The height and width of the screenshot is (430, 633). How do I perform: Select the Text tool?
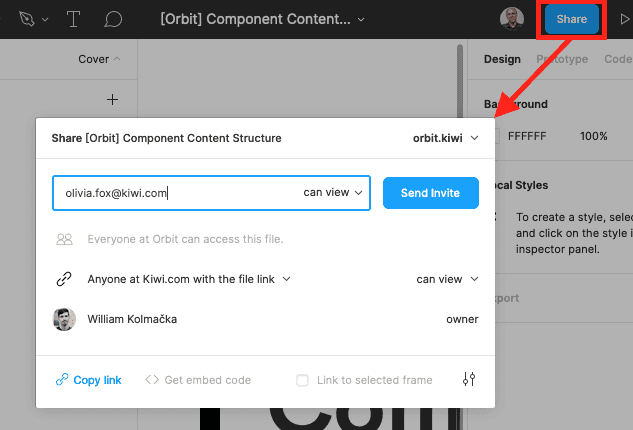tap(73, 19)
